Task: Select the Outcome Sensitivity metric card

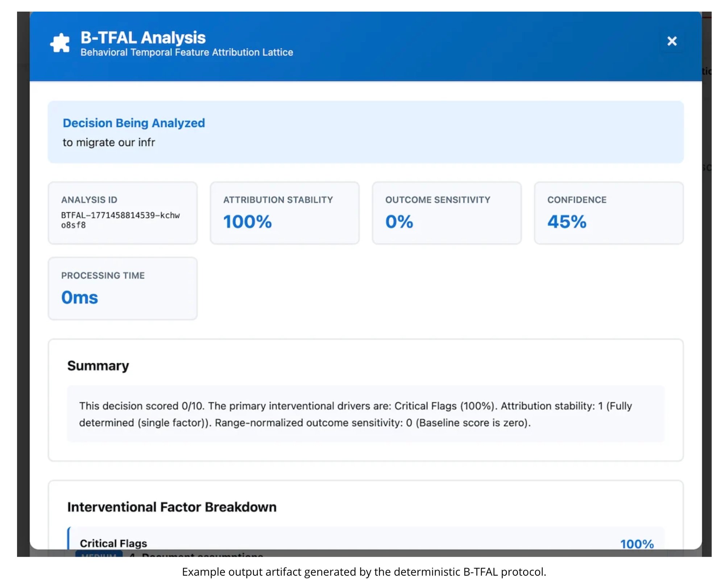Action: pos(446,213)
